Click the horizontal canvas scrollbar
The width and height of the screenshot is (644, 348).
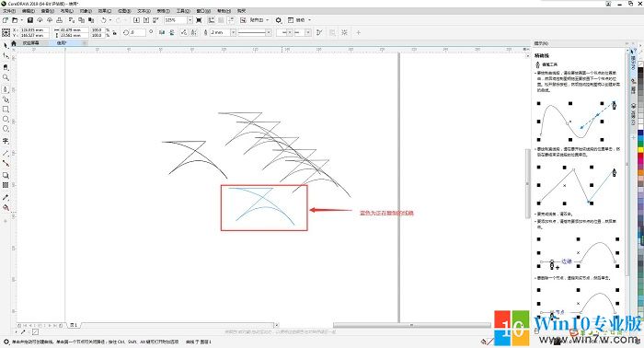412,325
